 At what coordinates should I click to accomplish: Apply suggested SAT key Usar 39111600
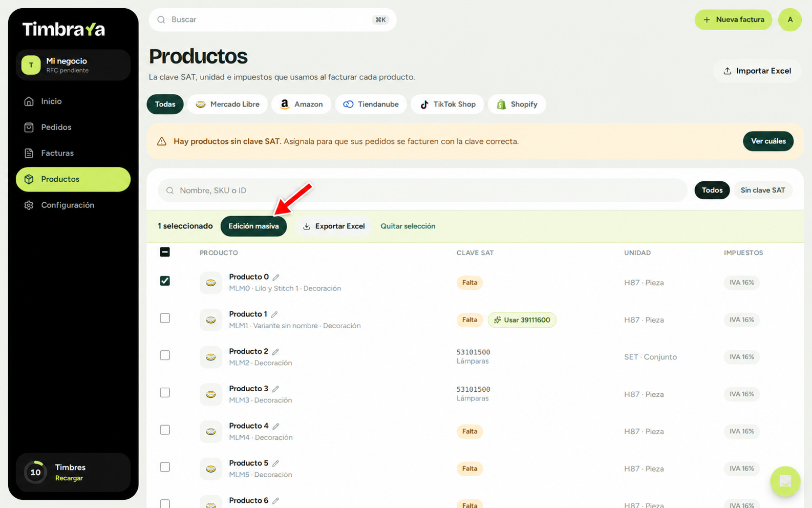[522, 320]
